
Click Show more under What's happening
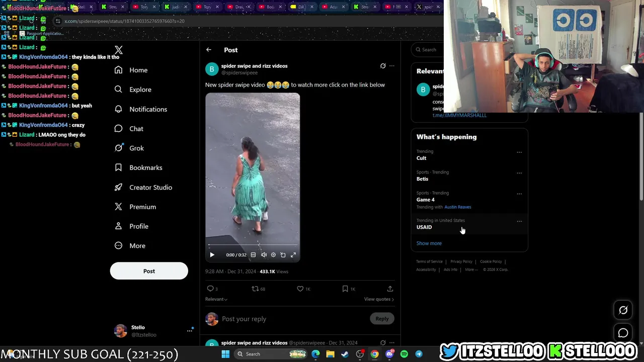point(429,243)
